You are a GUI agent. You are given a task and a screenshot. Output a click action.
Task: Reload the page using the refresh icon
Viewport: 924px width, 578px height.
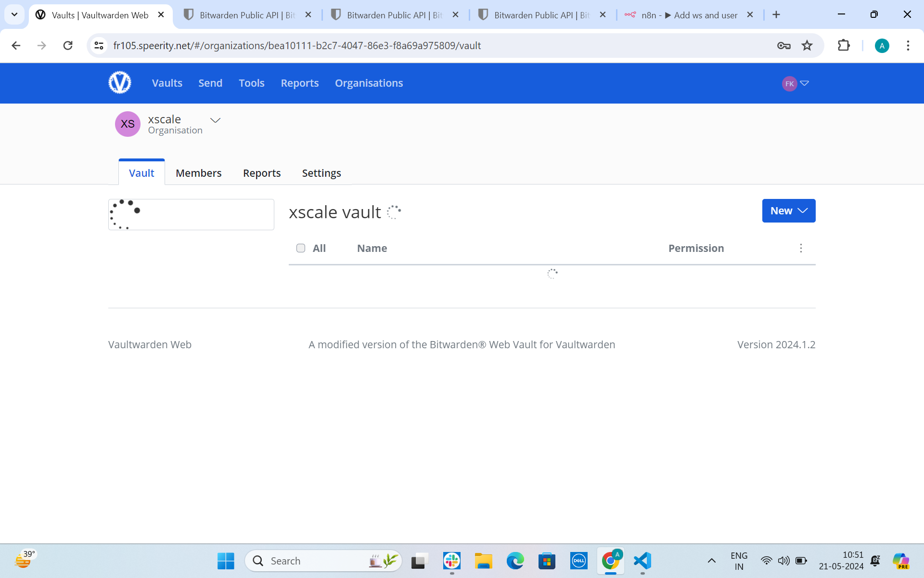(68, 45)
